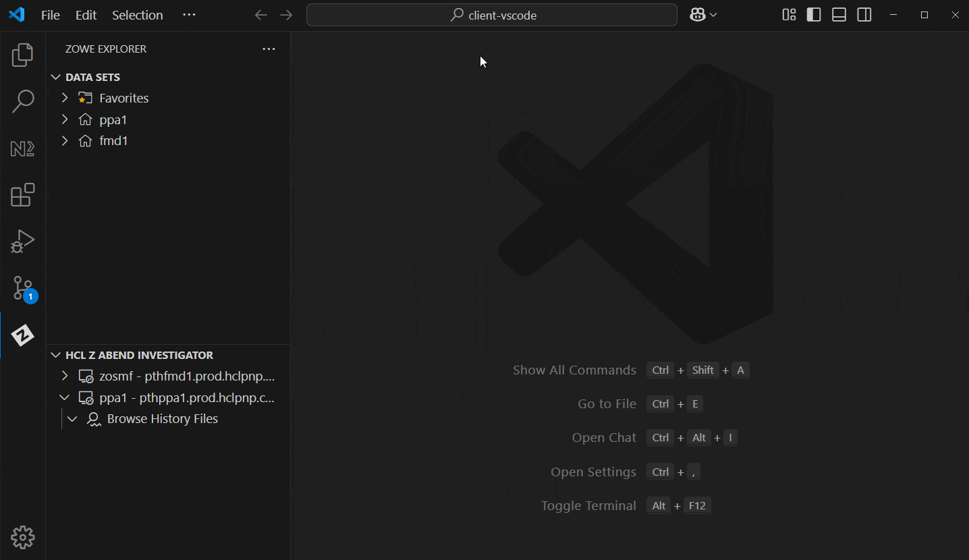Collapse the ppa1 pthppa1 profile node
The image size is (969, 560).
pos(65,397)
